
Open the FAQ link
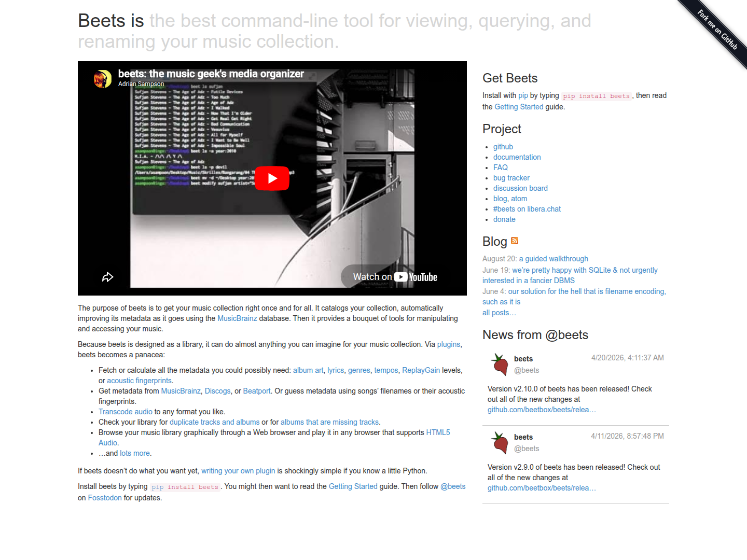[x=501, y=167]
